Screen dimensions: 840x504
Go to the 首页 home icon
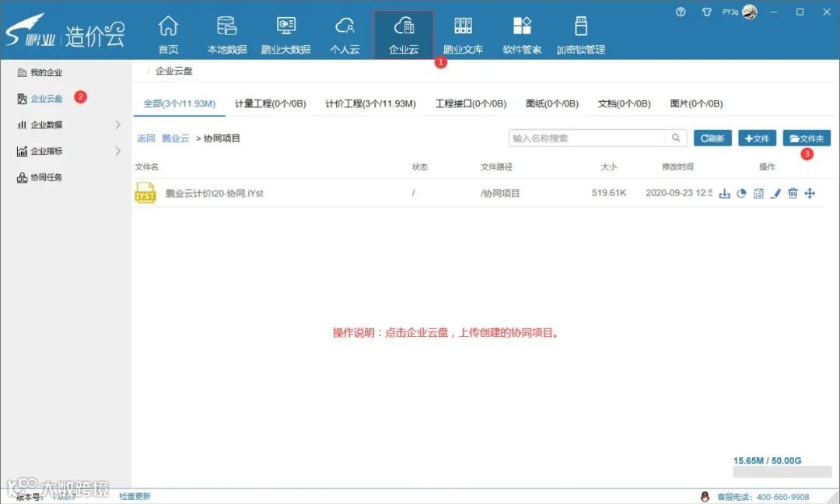[x=168, y=35]
